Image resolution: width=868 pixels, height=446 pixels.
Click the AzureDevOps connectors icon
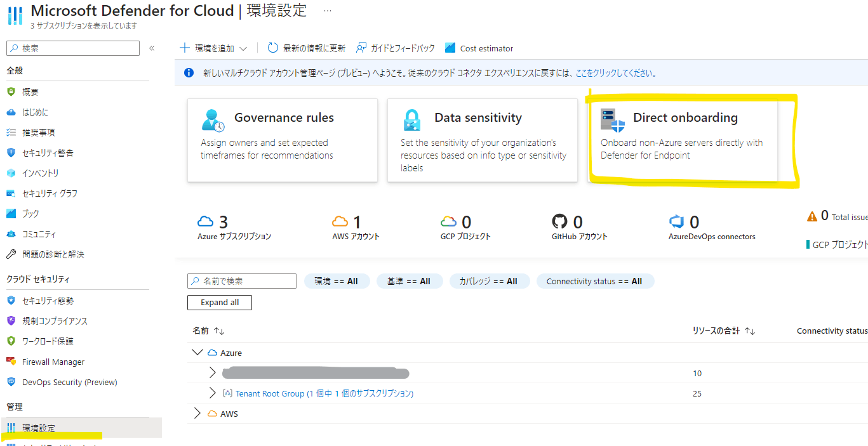click(x=677, y=222)
